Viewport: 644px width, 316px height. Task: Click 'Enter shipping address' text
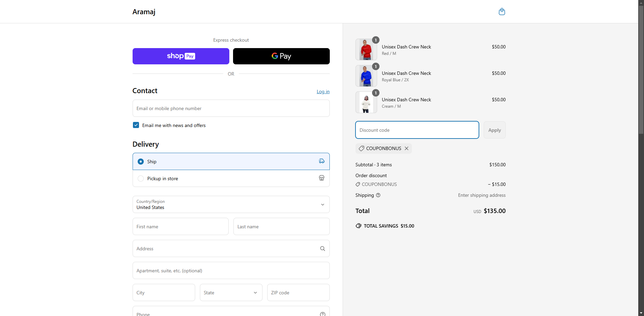pos(482,195)
